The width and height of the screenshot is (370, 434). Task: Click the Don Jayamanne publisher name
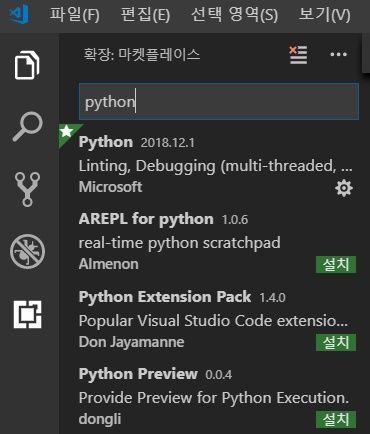[x=131, y=342]
